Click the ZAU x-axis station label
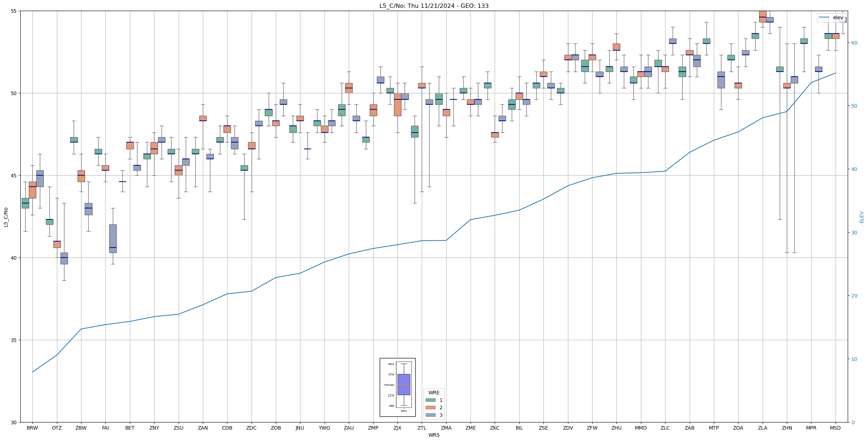 pos(349,428)
